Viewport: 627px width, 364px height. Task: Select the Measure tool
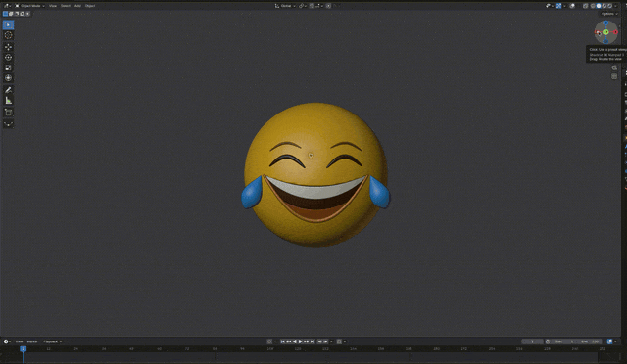click(8, 100)
